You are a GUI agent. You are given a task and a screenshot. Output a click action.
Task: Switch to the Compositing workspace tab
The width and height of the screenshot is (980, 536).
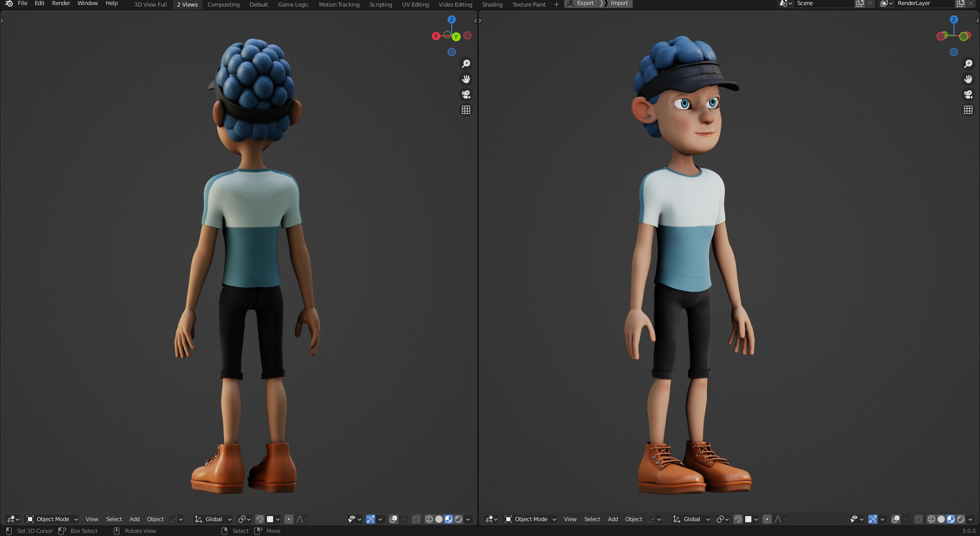223,4
